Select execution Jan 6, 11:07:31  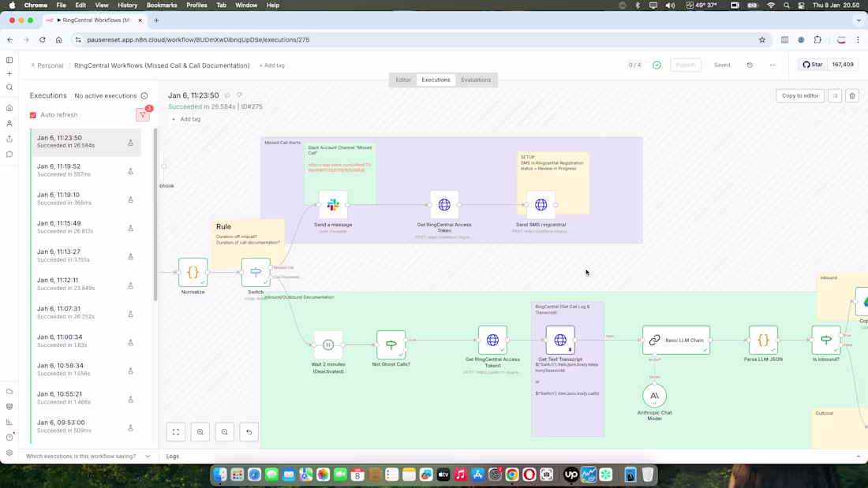coord(86,313)
